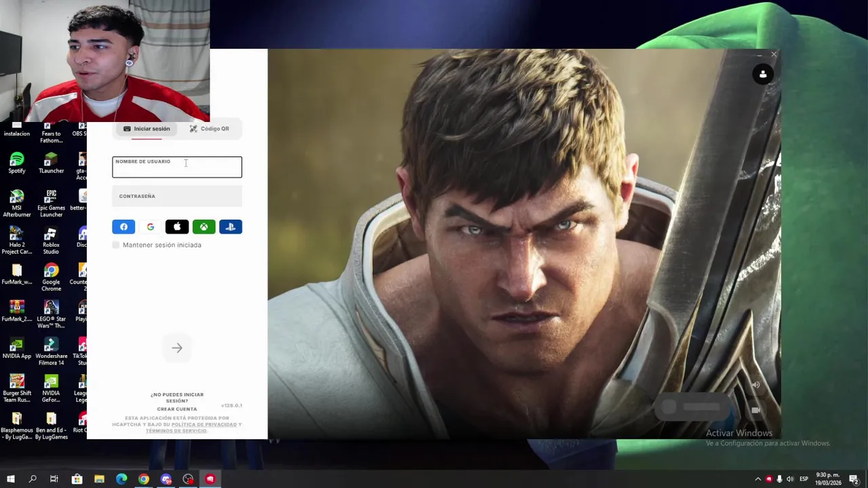
Task: Open Task View on taskbar
Action: tap(54, 479)
